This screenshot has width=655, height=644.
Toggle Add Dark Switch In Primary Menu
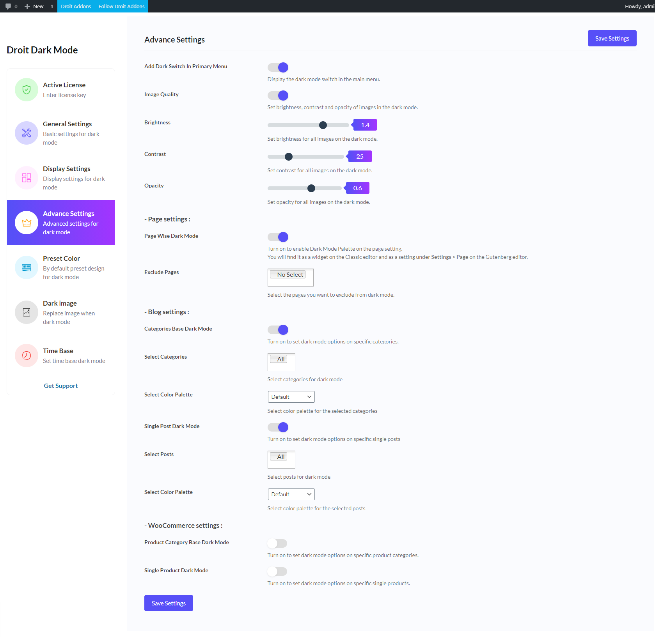point(278,67)
